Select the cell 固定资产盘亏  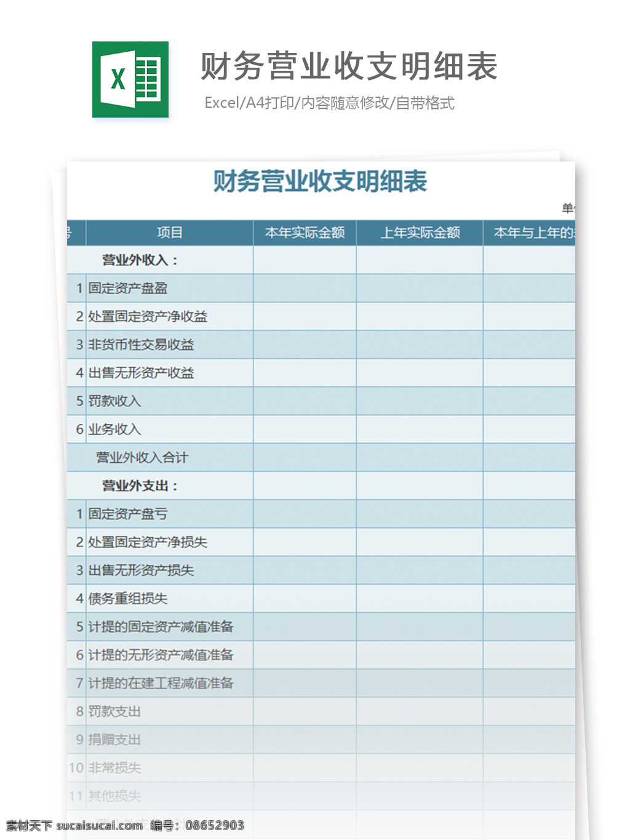pyautogui.click(x=169, y=514)
